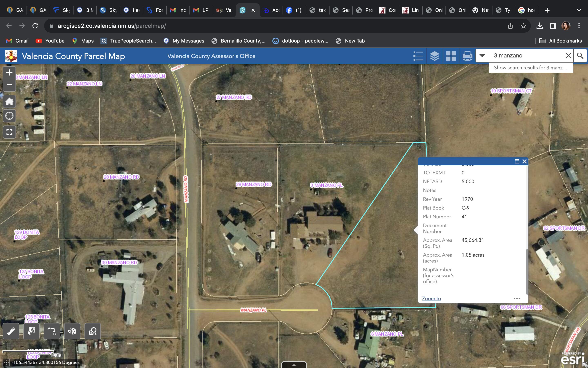The image size is (588, 368).
Task: Open the Measurement ruler tool
Action: point(11,331)
